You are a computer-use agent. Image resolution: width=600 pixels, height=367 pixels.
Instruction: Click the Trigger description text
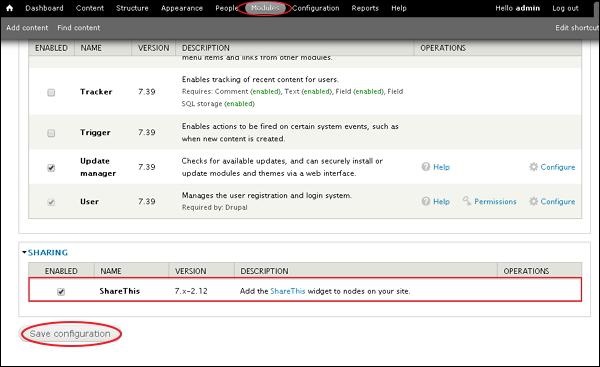pos(290,132)
